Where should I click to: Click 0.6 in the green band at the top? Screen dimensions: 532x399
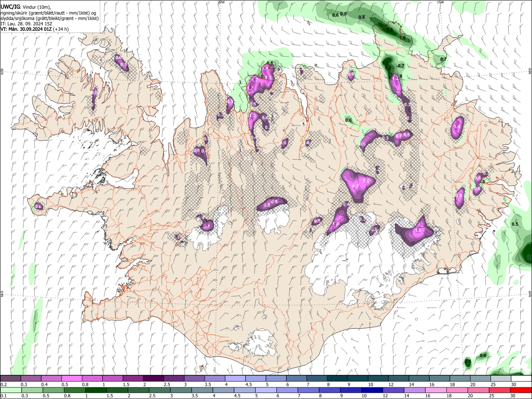pyautogui.click(x=335, y=15)
